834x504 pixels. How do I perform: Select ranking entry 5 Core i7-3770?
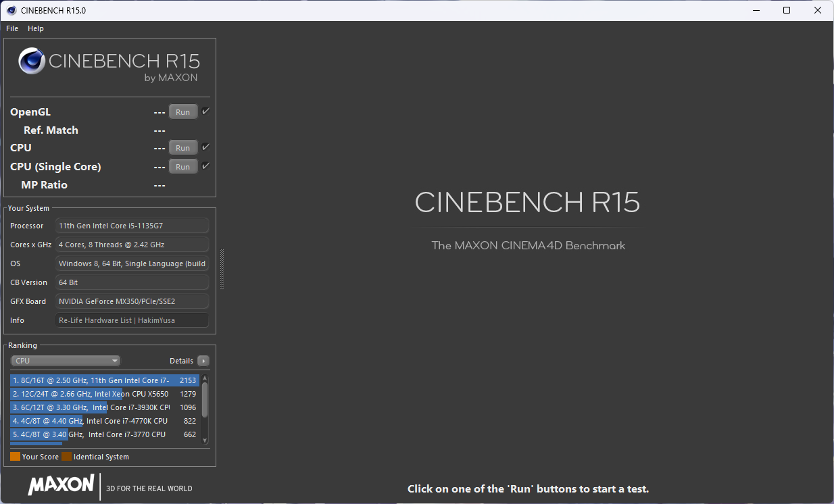(x=105, y=434)
